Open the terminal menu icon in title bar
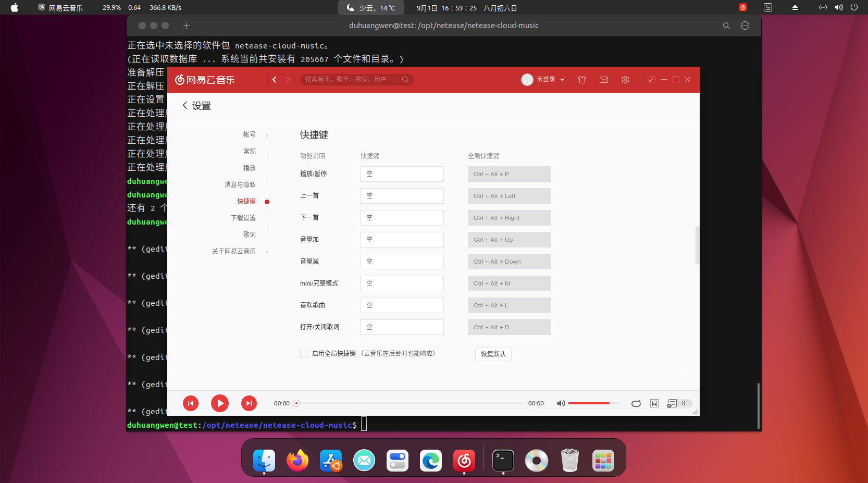The width and height of the screenshot is (868, 483). pyautogui.click(x=745, y=26)
